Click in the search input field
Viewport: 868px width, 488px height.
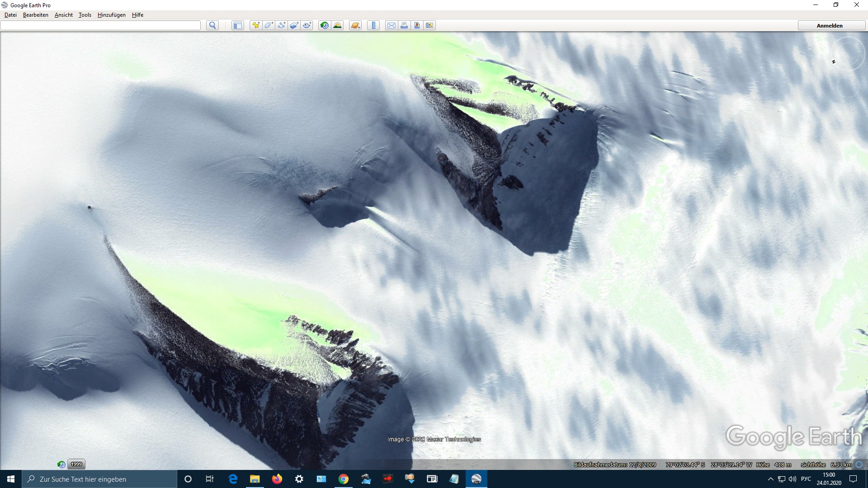100,26
